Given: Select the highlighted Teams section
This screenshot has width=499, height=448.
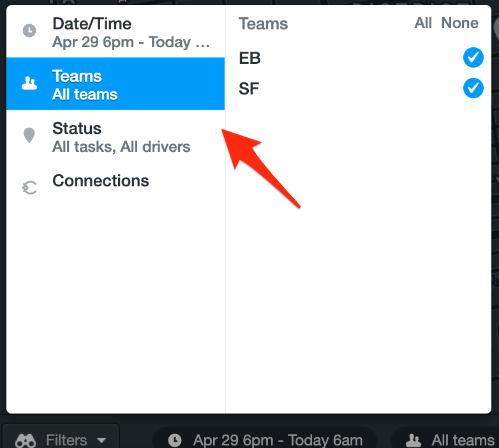Looking at the screenshot, I should [x=115, y=84].
